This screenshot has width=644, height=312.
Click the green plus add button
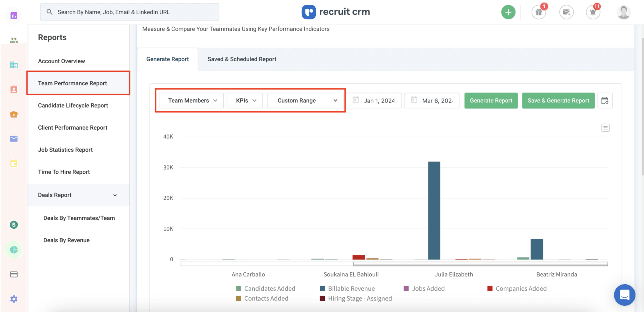508,12
